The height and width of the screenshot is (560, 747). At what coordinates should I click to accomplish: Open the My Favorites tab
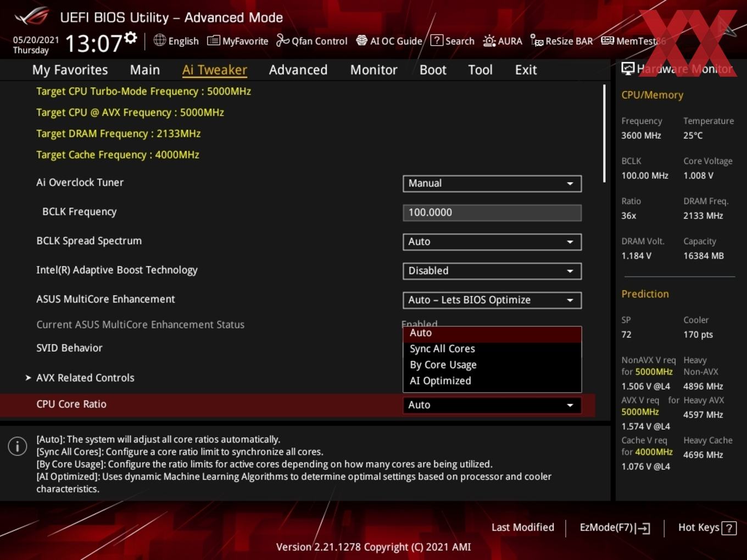(70, 70)
